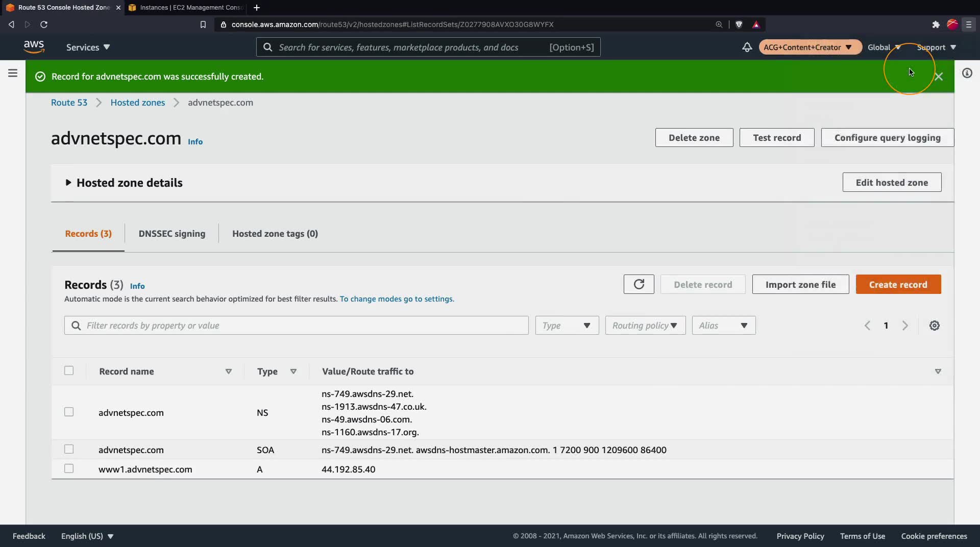Switch to the DNSSEC signing tab
Screen dimensions: 980x547
point(172,234)
